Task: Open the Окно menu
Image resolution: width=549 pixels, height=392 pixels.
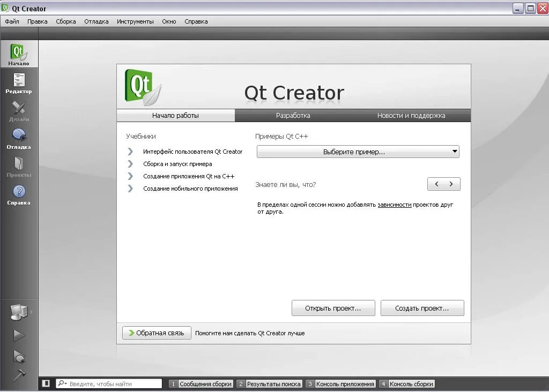Action: pos(169,21)
